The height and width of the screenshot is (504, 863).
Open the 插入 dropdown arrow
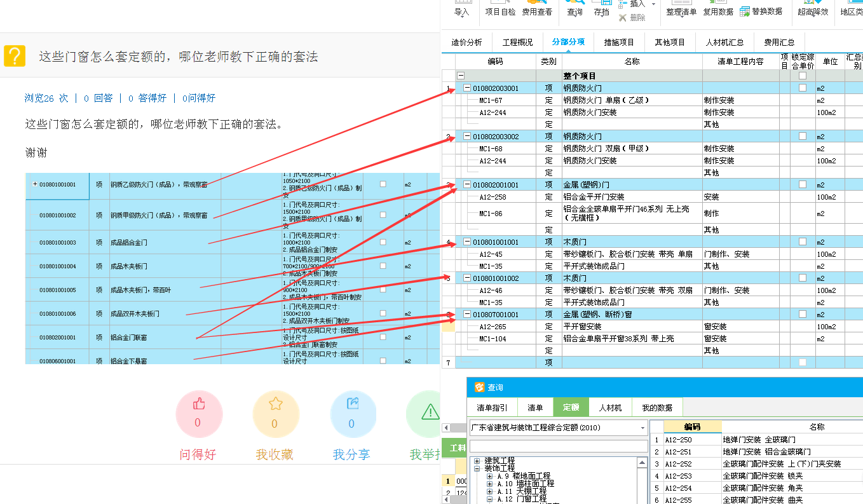653,4
